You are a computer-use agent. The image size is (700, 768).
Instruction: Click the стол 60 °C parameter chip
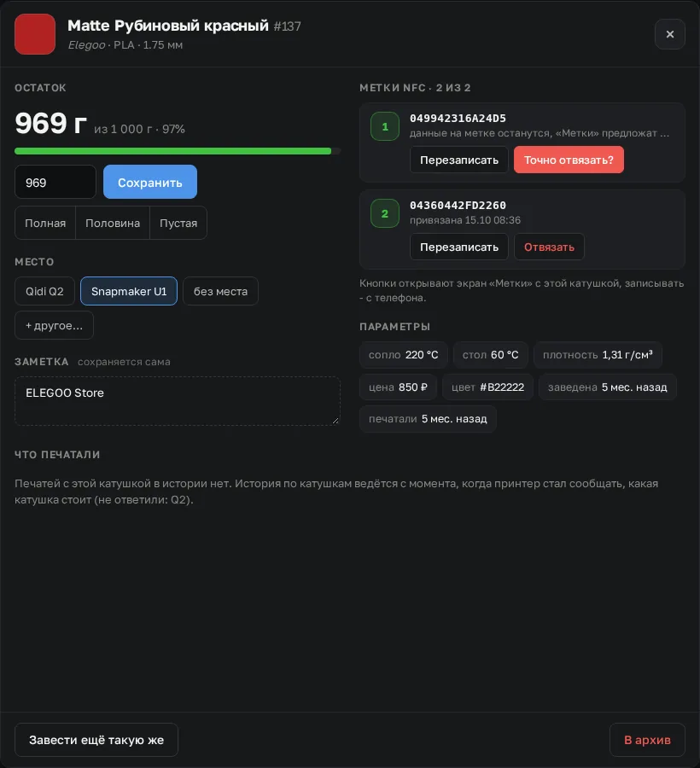[x=490, y=355]
